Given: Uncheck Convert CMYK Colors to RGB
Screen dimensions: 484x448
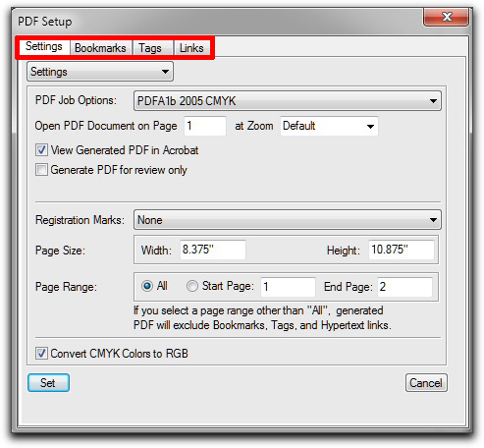Looking at the screenshot, I should (41, 354).
